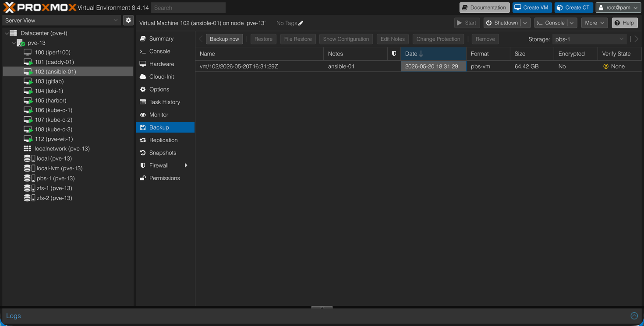Open the Task History tab
The image size is (644, 326).
[x=165, y=102]
